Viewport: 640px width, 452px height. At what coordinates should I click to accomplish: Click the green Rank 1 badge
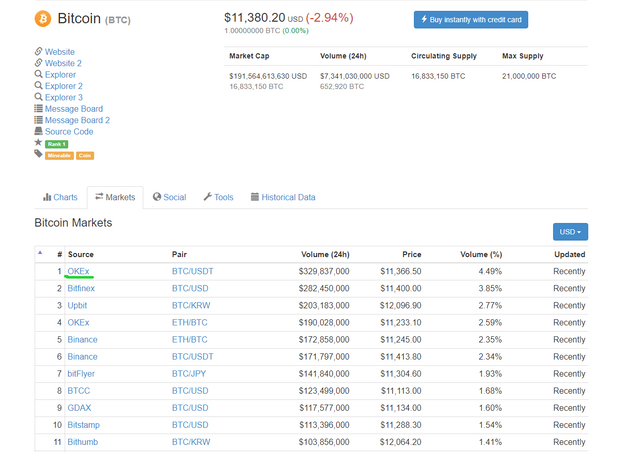click(56, 144)
